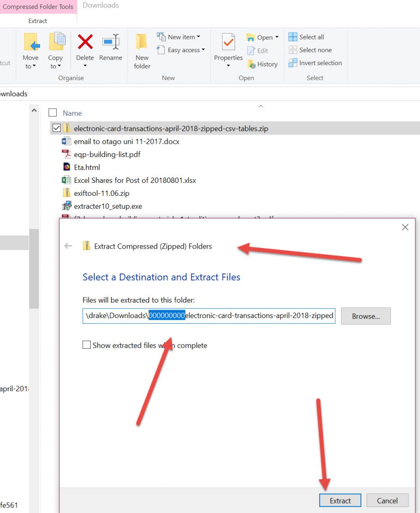The height and width of the screenshot is (513, 420).
Task: Click the Rename icon in ribbon
Action: [110, 42]
